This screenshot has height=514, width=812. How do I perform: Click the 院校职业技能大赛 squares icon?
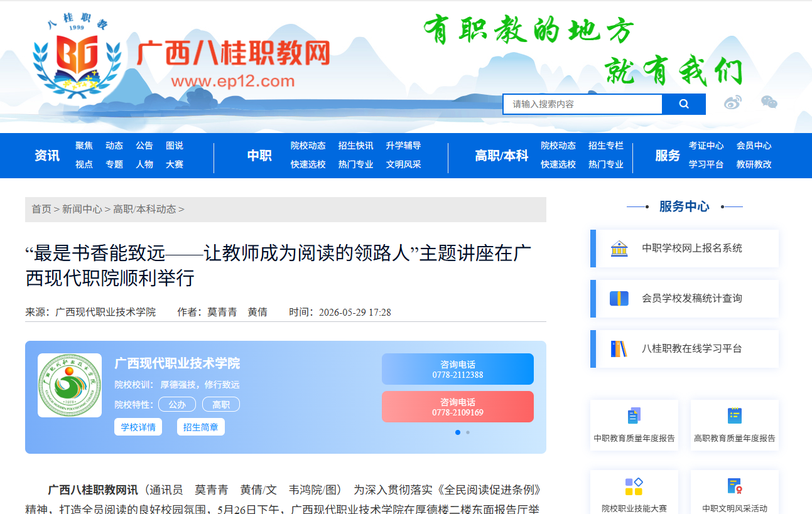pos(634,486)
